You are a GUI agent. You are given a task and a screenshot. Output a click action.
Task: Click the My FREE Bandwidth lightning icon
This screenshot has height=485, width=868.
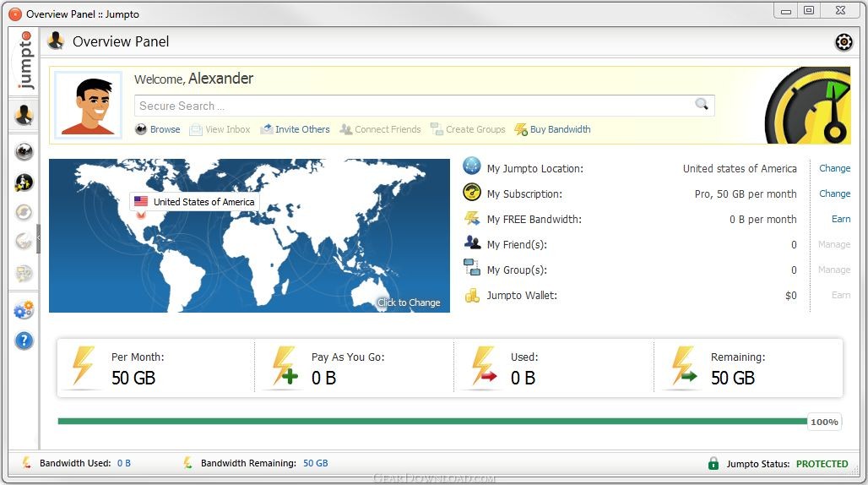pyautogui.click(x=472, y=218)
